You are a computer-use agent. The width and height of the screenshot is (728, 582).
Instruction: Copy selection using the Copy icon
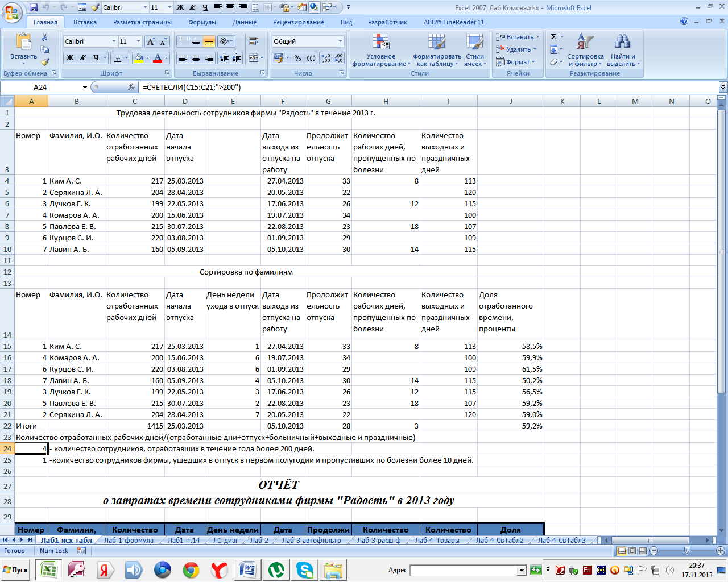[x=45, y=49]
